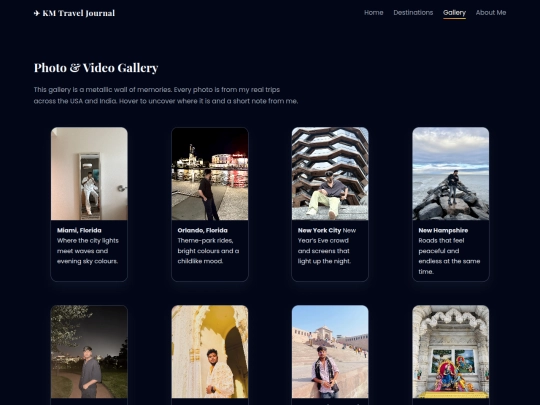Click the 'Photo & Video Gallery' heading

point(96,68)
